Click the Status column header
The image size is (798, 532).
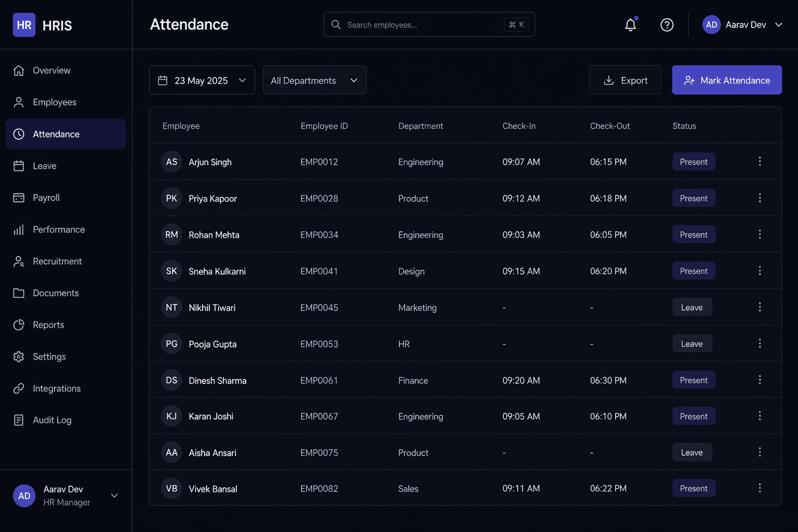(684, 126)
